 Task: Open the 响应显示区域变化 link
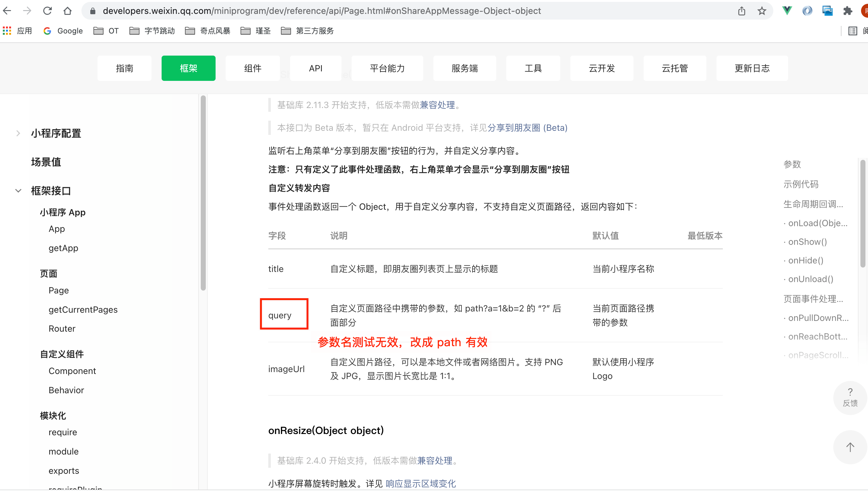[420, 484]
